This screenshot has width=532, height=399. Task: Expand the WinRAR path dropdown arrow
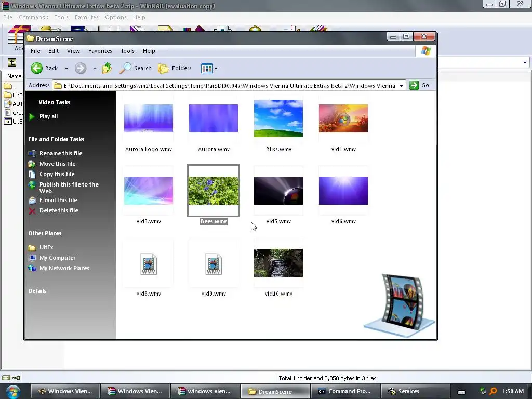(x=525, y=63)
